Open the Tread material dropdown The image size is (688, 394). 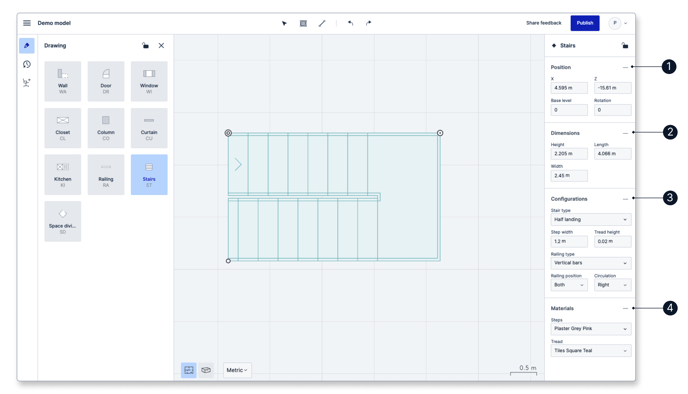click(x=591, y=351)
